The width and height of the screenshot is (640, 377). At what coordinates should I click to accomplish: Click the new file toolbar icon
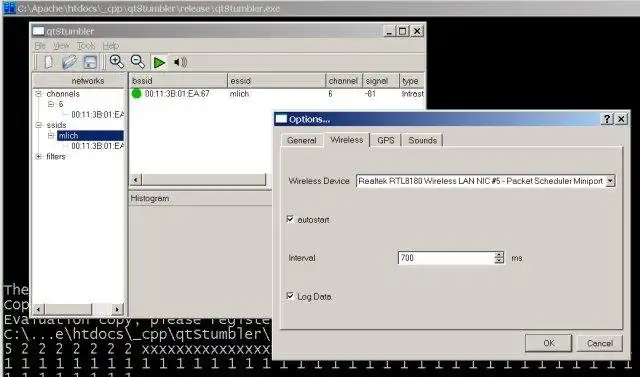[49, 62]
